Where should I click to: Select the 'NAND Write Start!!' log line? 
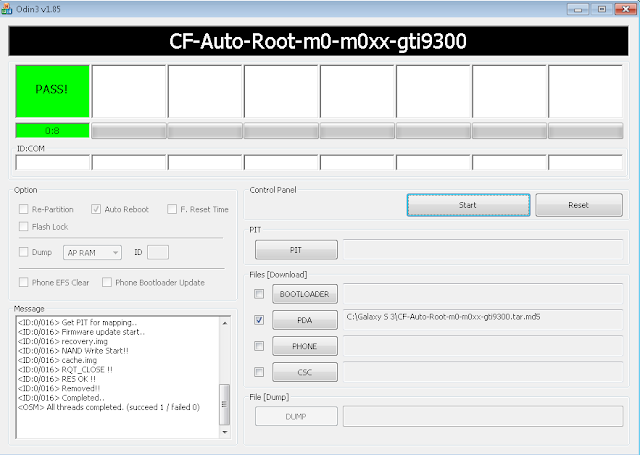click(73, 351)
